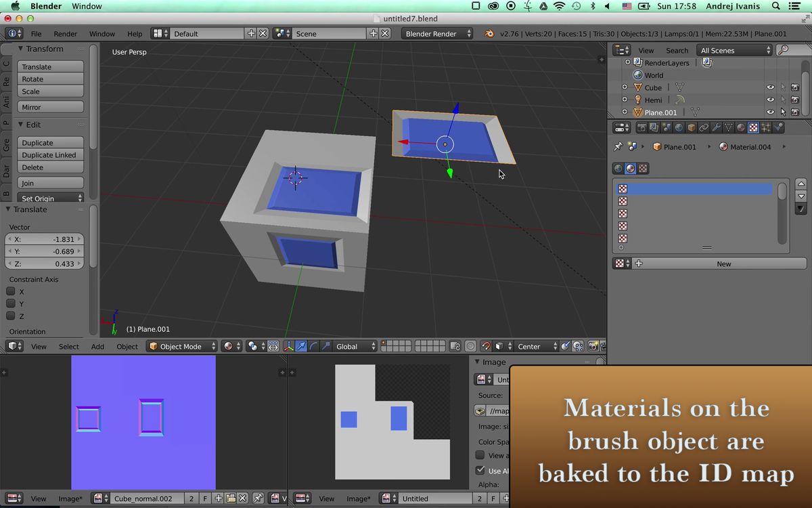Move texture slot up
812x508 pixels.
[801, 184]
